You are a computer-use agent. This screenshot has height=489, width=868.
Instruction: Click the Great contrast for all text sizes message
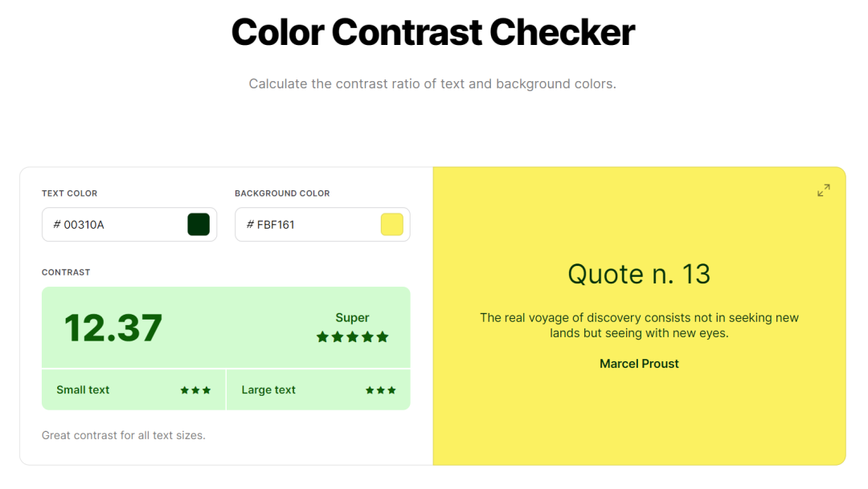coord(124,435)
